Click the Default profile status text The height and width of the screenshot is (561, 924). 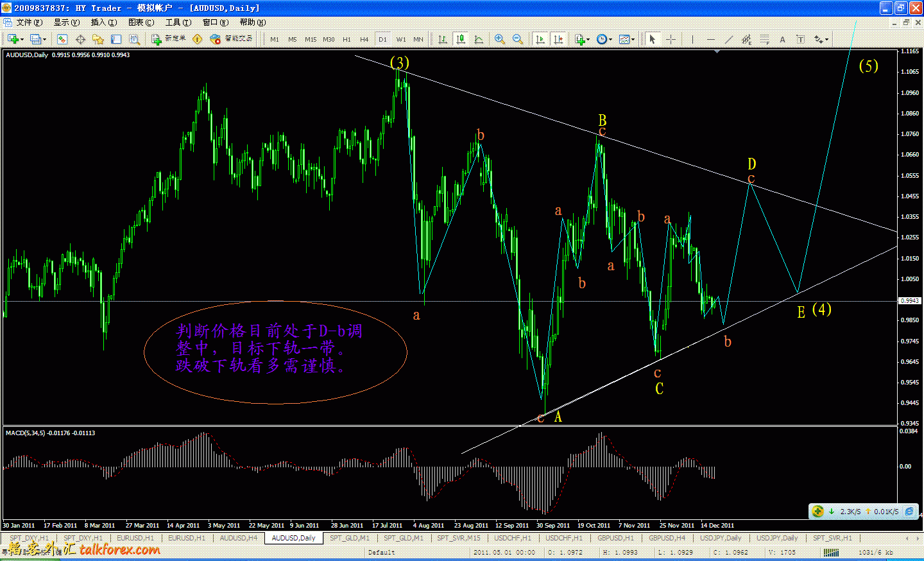pos(382,552)
